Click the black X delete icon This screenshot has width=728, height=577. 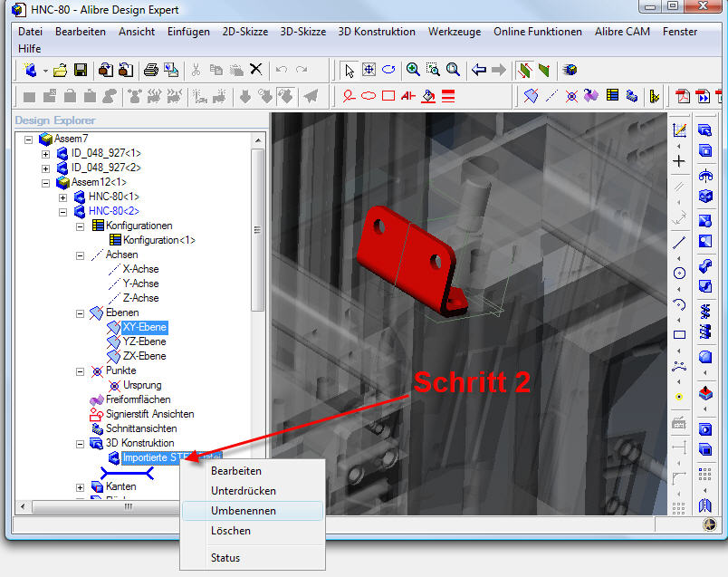pos(256,70)
